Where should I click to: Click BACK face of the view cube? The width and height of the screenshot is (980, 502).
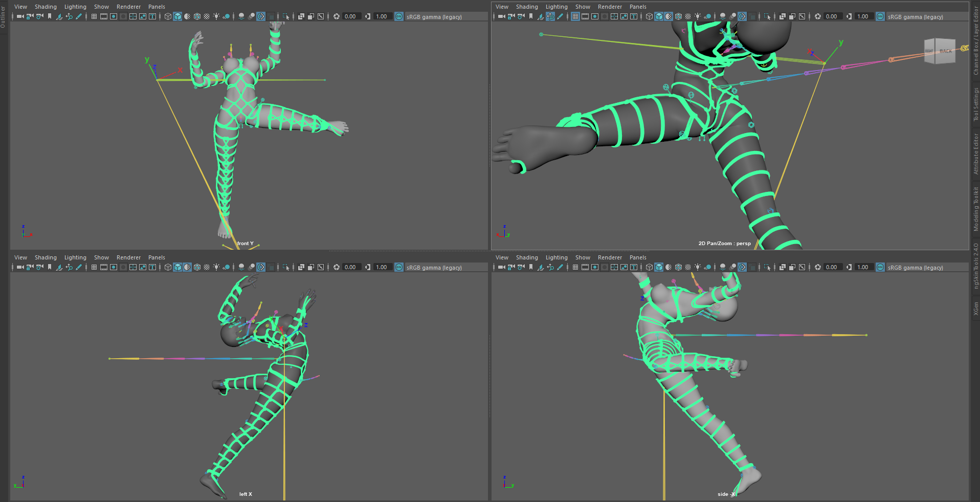[946, 51]
